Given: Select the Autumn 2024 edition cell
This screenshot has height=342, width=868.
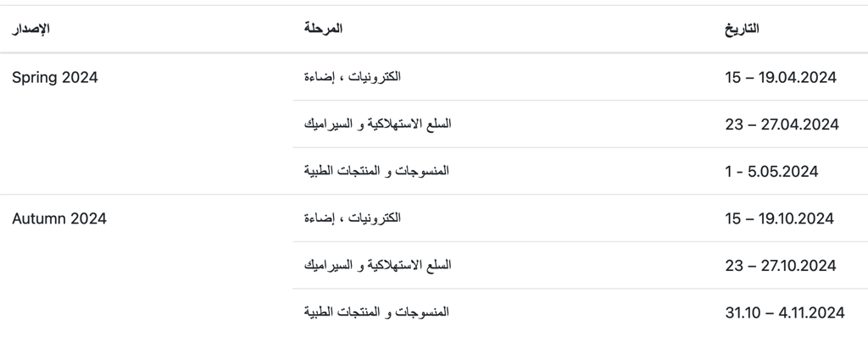Looking at the screenshot, I should coord(58,218).
